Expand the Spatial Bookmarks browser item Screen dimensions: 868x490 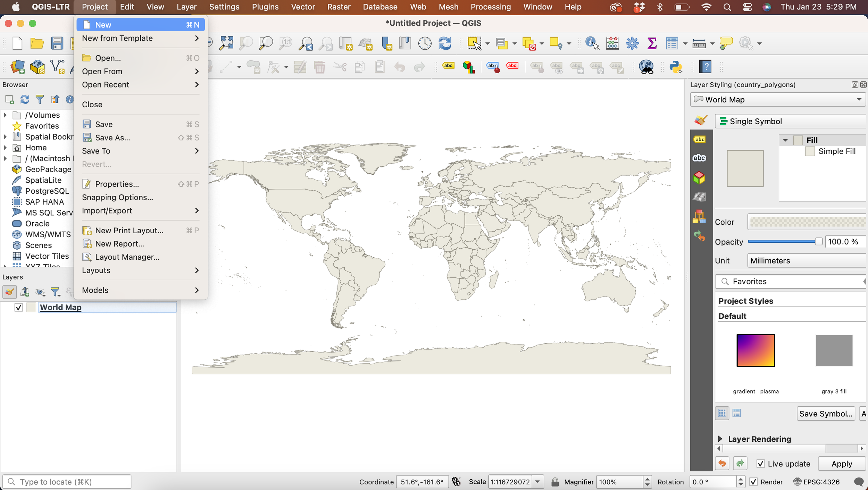click(5, 137)
